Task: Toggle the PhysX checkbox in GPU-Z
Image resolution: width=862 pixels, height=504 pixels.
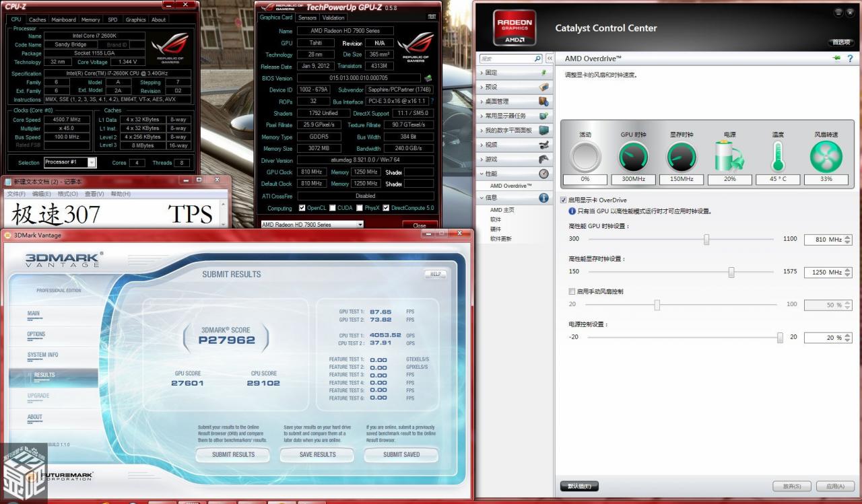Action: tap(360, 208)
